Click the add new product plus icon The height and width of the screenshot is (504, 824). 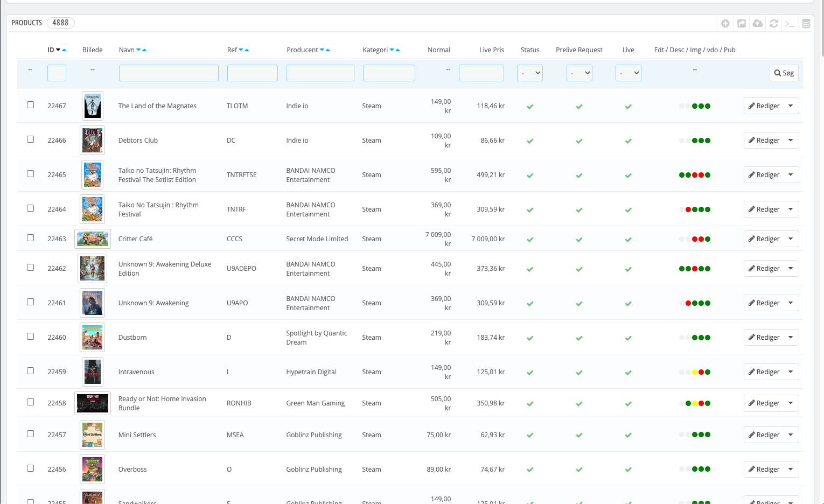(725, 23)
